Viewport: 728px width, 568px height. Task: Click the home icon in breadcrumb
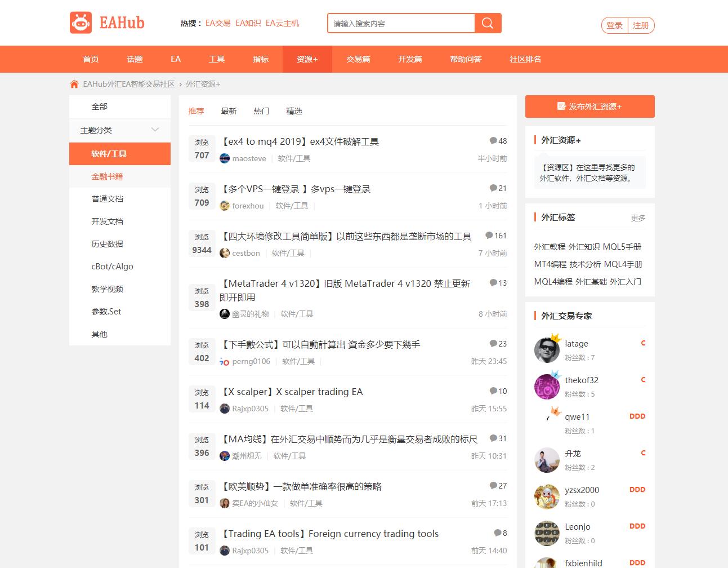(74, 84)
